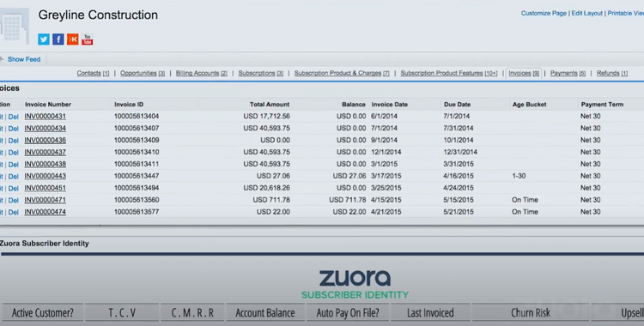This screenshot has height=326, width=644.
Task: Jump to Refunds related list
Action: point(612,73)
